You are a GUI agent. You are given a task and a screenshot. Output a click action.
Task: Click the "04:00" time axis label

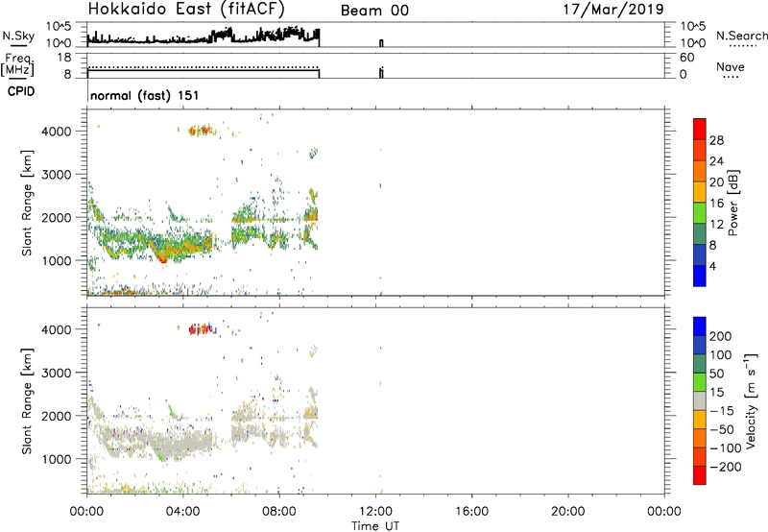click(183, 512)
